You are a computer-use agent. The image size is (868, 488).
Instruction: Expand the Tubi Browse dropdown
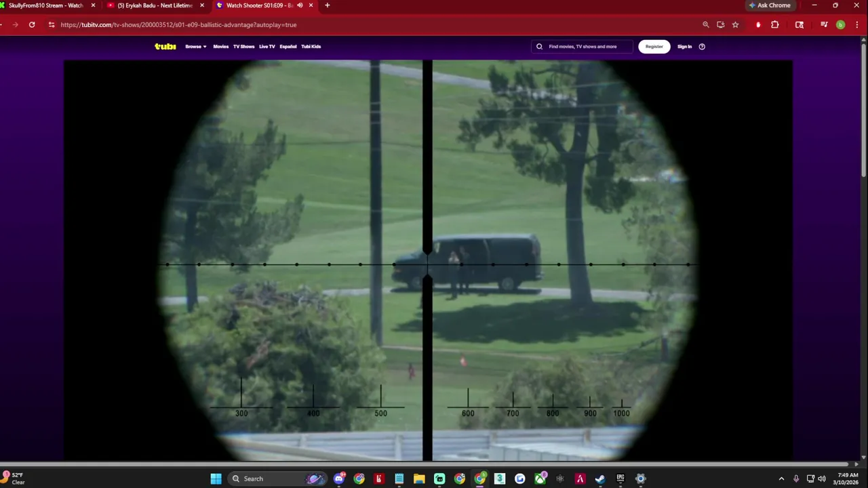tap(196, 47)
